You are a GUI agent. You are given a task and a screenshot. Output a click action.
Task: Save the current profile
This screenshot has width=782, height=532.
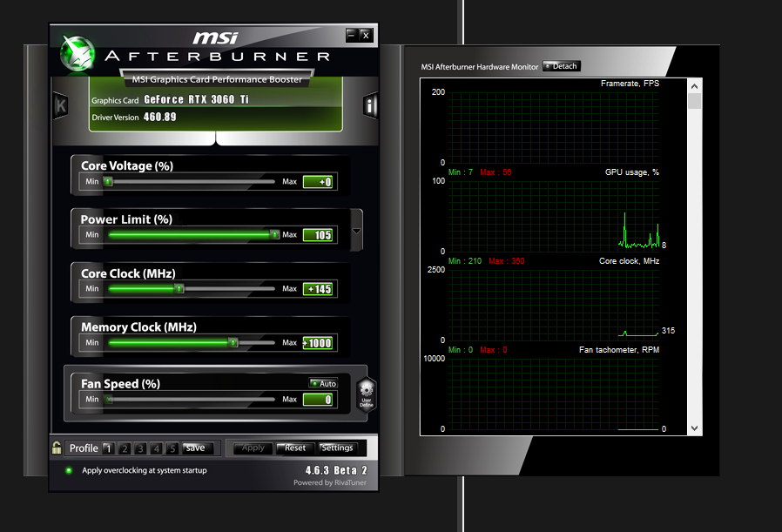click(x=195, y=448)
